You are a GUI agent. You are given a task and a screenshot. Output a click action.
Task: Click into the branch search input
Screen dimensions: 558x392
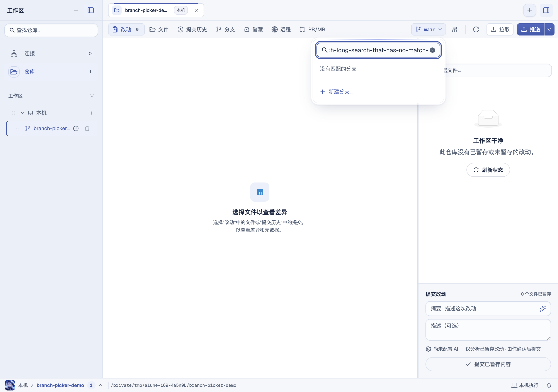tap(378, 50)
